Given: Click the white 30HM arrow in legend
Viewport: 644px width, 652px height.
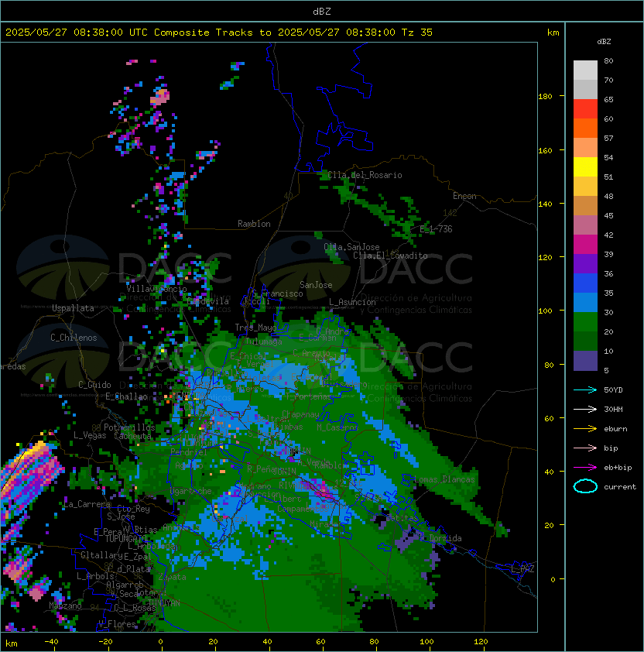Looking at the screenshot, I should point(585,409).
